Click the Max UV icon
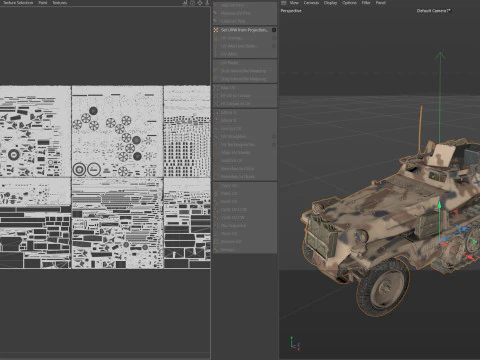Viewport: 480px width, 360px height. [x=216, y=88]
